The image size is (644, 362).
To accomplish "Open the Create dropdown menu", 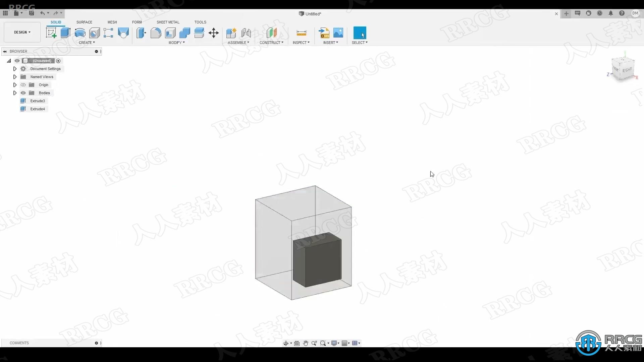I will 87,43.
